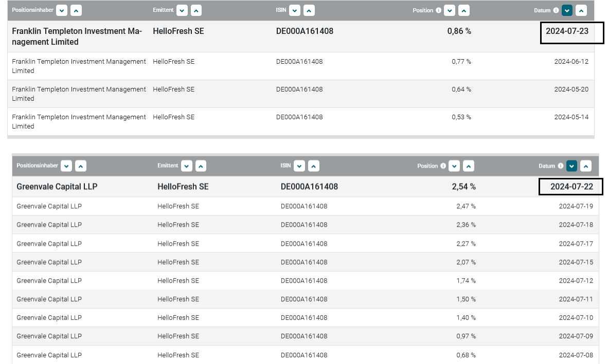Sort Datum ascending in Greenvale table
608x364 pixels.
click(x=586, y=166)
